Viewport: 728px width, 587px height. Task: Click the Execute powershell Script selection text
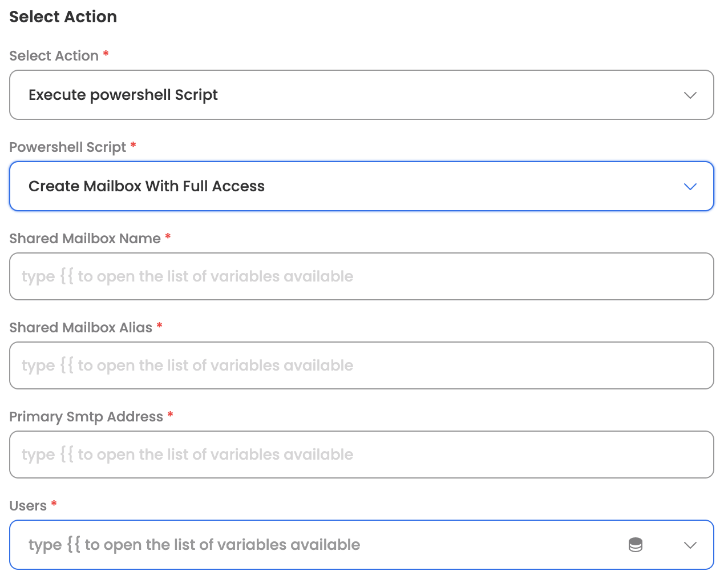123,95
